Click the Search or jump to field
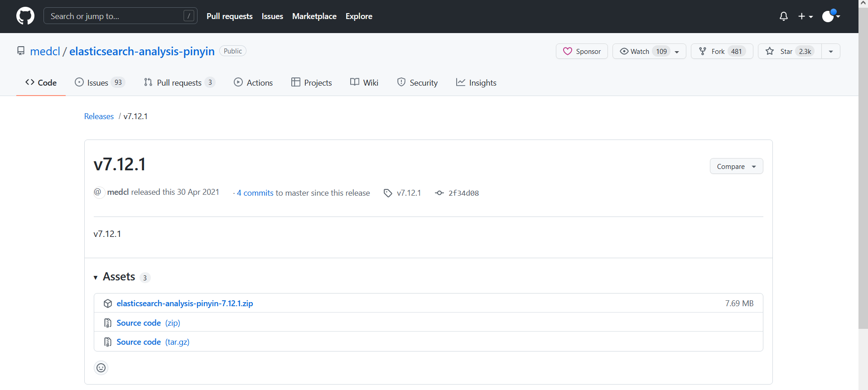868x390 pixels. click(121, 16)
